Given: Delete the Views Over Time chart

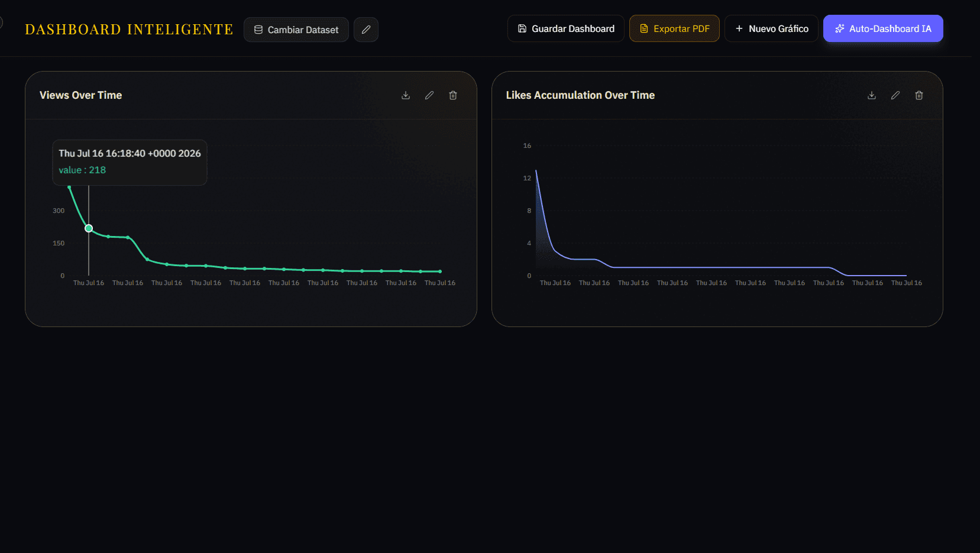Looking at the screenshot, I should point(453,95).
